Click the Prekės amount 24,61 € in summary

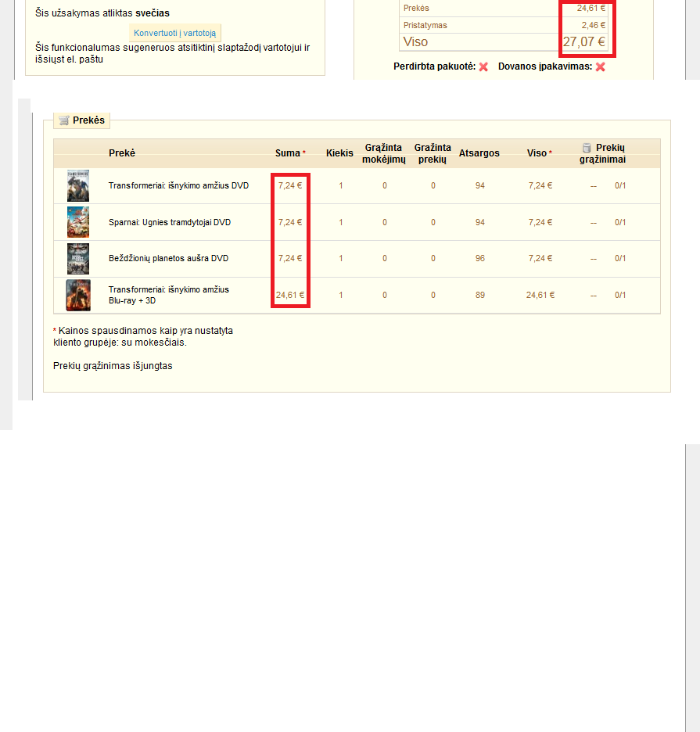591,8
